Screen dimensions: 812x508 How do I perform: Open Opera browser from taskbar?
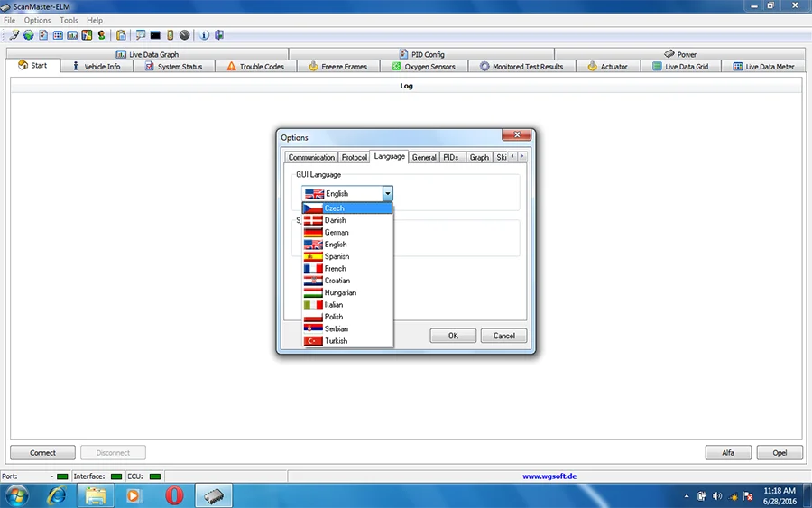(174, 495)
